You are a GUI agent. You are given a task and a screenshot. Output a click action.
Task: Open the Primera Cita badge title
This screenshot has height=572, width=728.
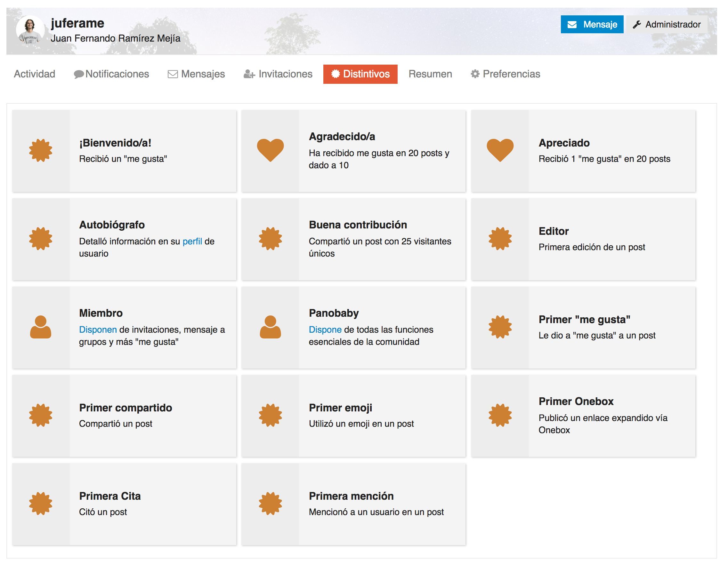pos(110,496)
